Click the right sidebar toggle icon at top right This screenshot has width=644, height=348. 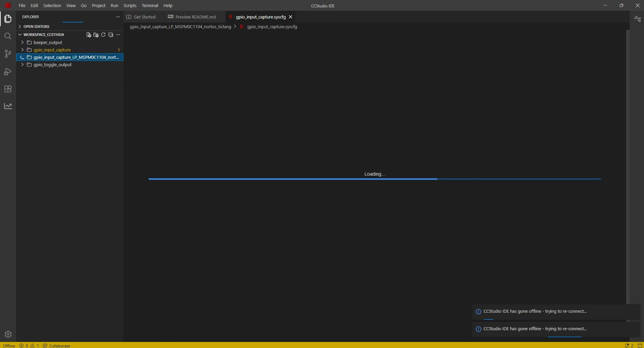[638, 19]
